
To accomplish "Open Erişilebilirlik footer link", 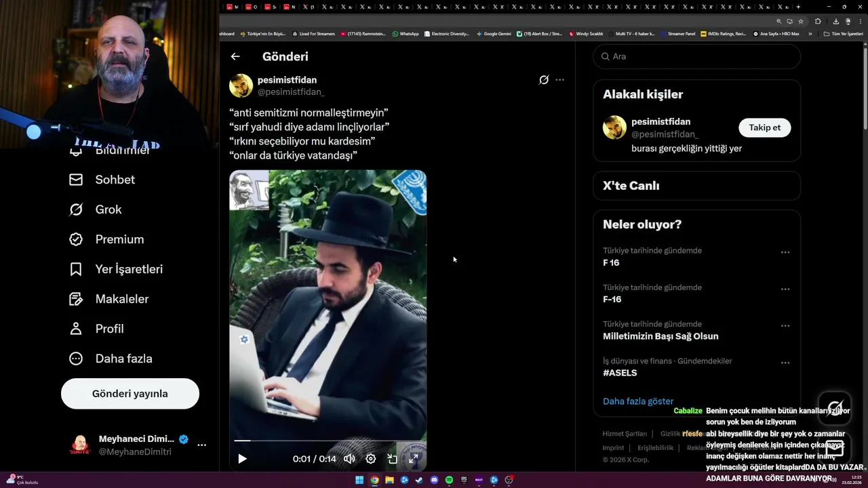I will pos(656,448).
